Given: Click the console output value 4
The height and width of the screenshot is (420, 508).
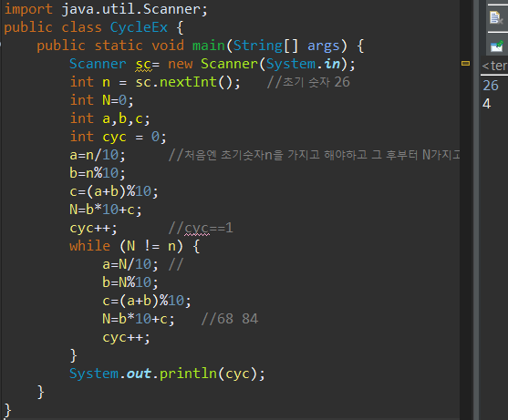Looking at the screenshot, I should (487, 104).
